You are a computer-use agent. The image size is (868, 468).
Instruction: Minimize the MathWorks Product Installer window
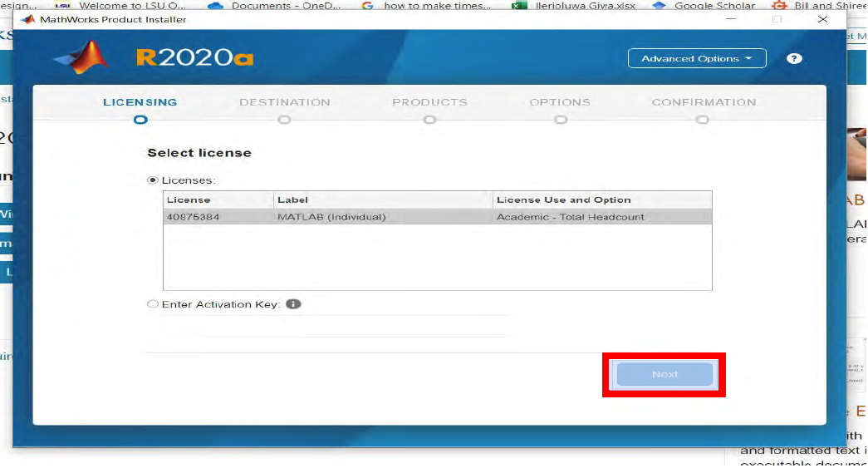coord(731,19)
